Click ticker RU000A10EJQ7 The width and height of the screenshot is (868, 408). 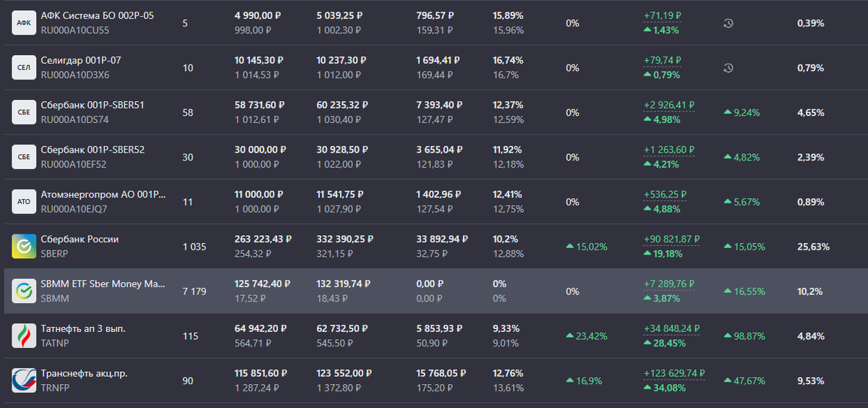(74, 210)
